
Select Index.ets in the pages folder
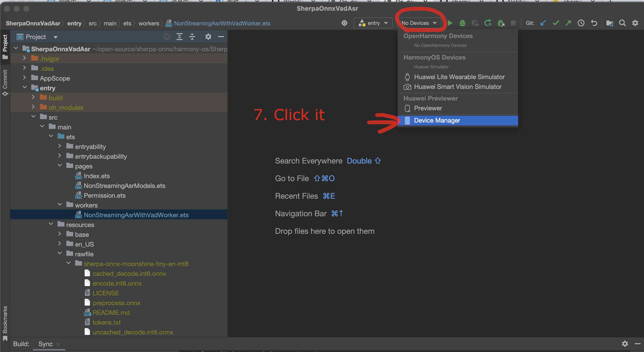pos(97,176)
